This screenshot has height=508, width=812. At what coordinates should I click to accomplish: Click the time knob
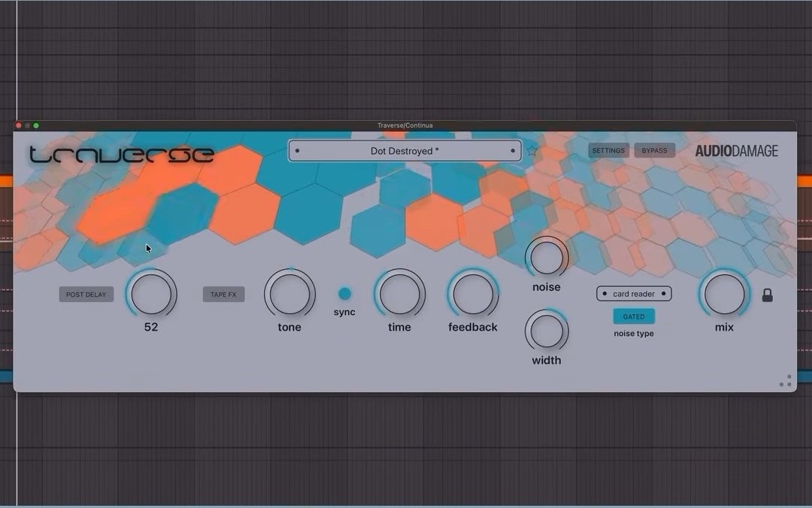coord(399,294)
